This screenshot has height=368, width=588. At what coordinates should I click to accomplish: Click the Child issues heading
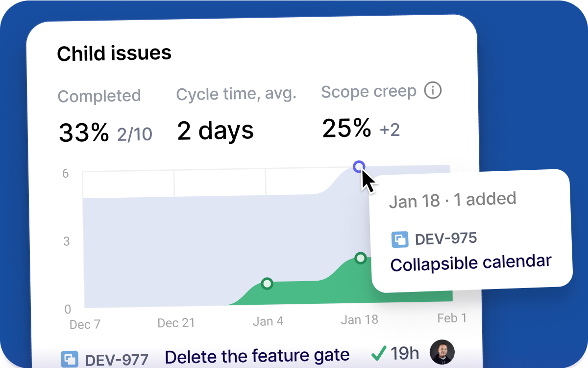[114, 53]
